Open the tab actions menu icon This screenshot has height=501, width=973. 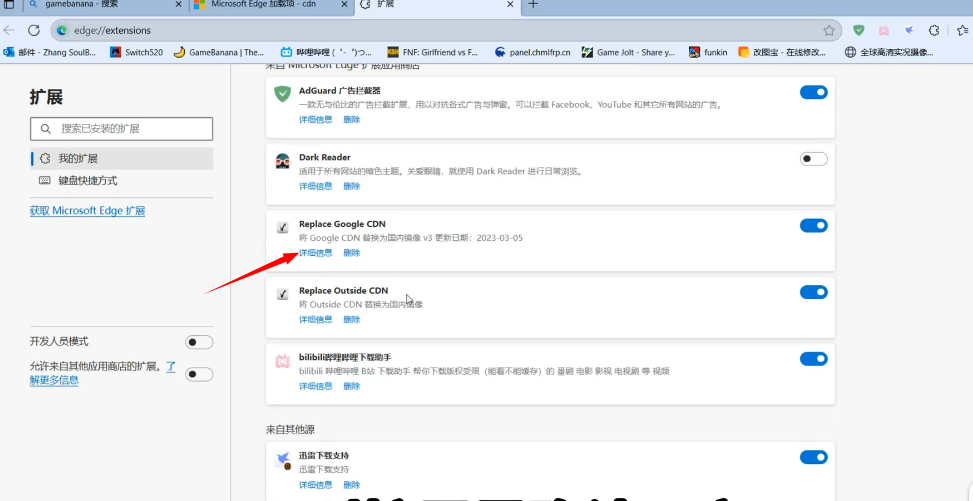(x=9, y=4)
